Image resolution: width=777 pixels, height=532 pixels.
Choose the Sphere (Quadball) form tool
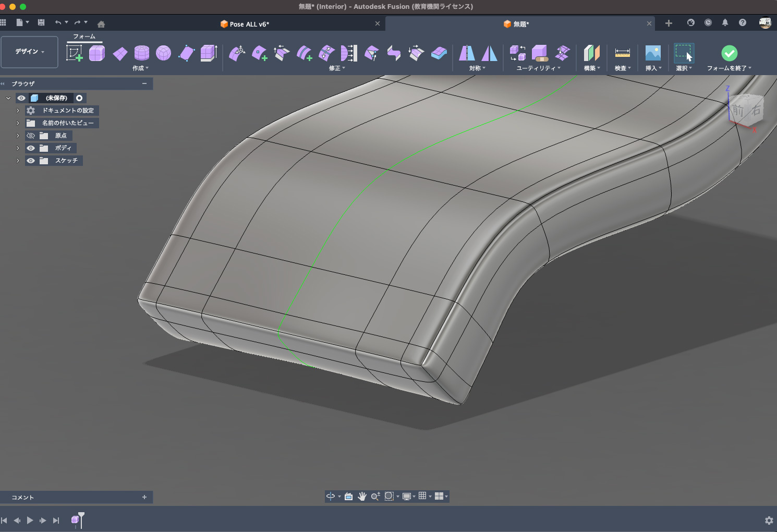coord(163,53)
